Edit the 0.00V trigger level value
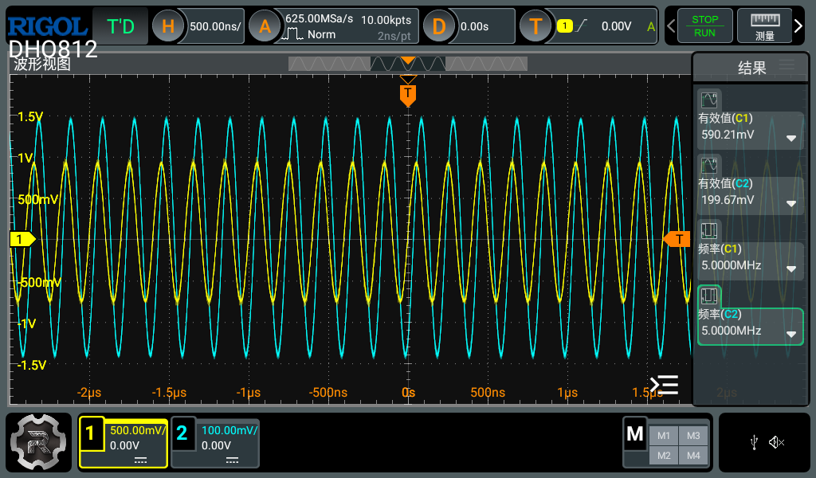 pos(616,26)
